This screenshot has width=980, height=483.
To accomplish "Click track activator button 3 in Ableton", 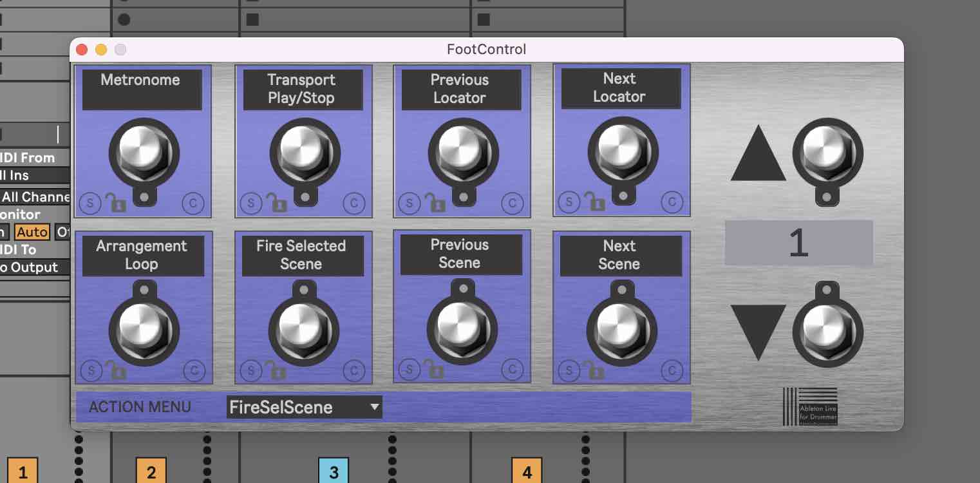I will 334,472.
